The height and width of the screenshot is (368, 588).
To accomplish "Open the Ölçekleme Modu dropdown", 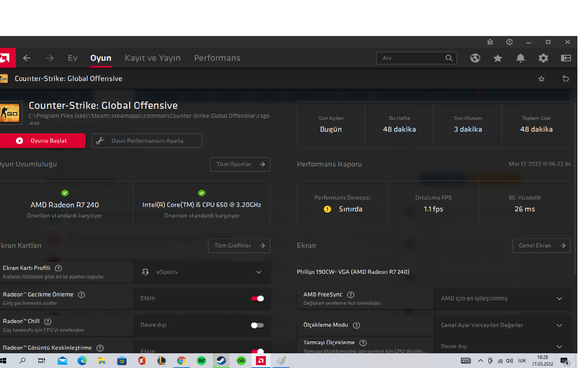I will [x=502, y=325].
